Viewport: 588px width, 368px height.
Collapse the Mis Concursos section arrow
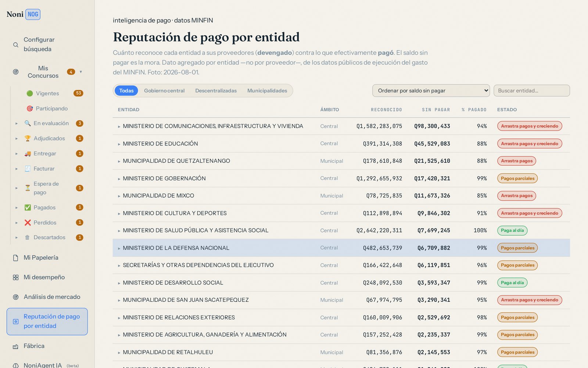coord(81,72)
